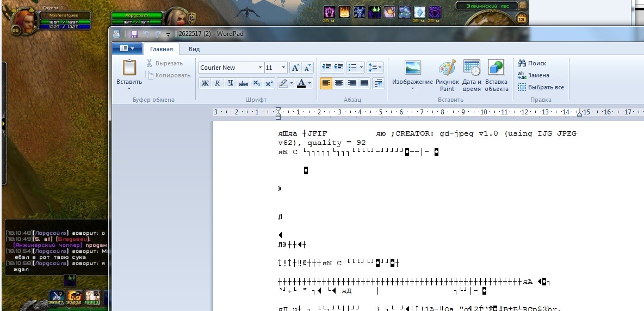Select justify text alignment
The height and width of the screenshot is (311, 644).
pos(364,83)
